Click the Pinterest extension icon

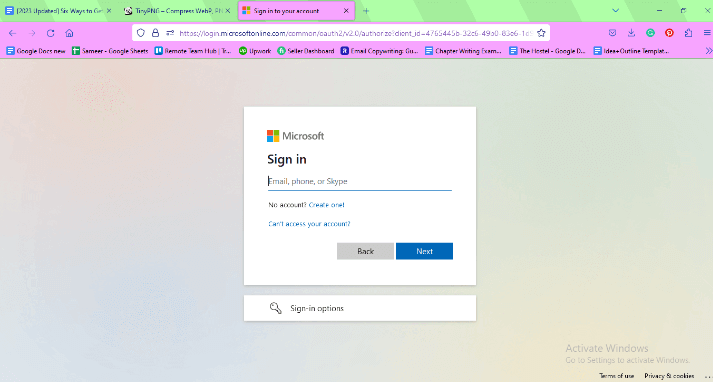point(669,33)
